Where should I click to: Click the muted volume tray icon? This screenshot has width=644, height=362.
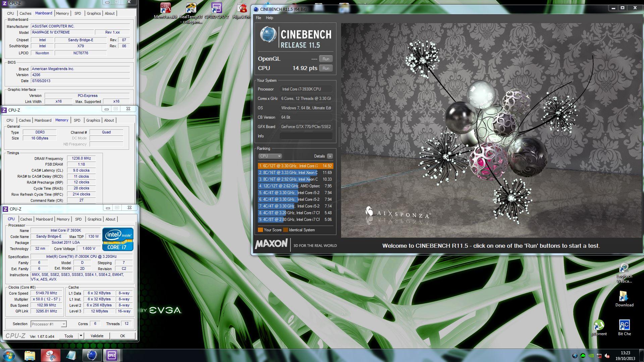click(607, 356)
